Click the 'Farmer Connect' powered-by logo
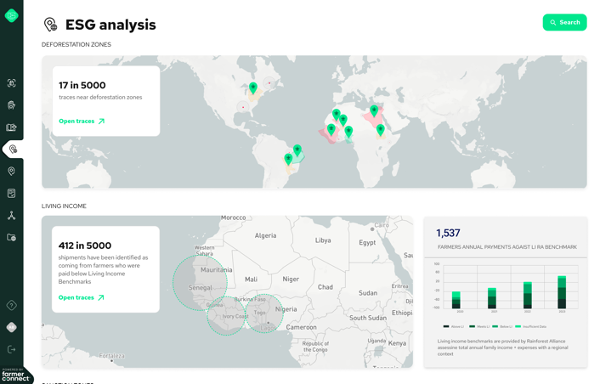598x384 pixels. click(15, 376)
